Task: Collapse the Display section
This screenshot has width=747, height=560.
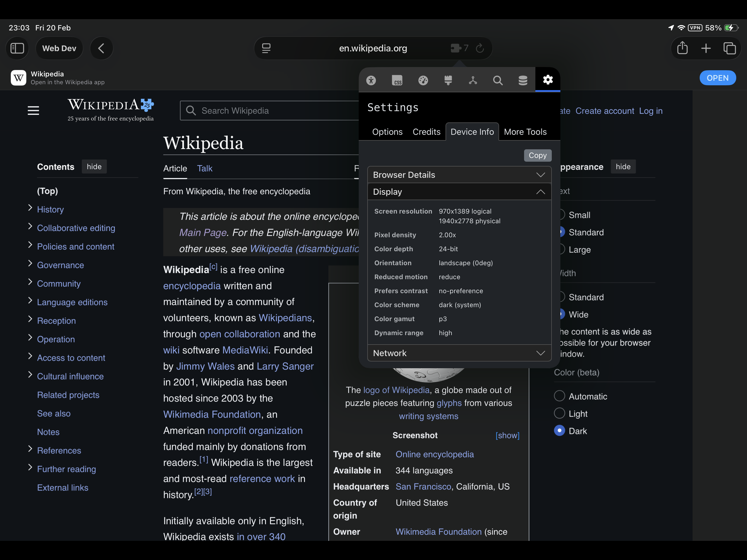Action: coord(459,191)
